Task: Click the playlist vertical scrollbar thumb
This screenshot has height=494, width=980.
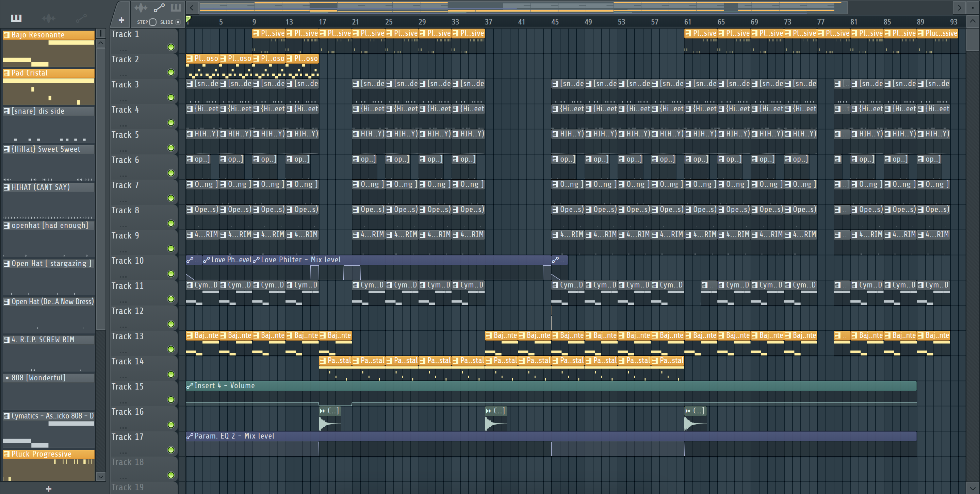Action: point(973,39)
